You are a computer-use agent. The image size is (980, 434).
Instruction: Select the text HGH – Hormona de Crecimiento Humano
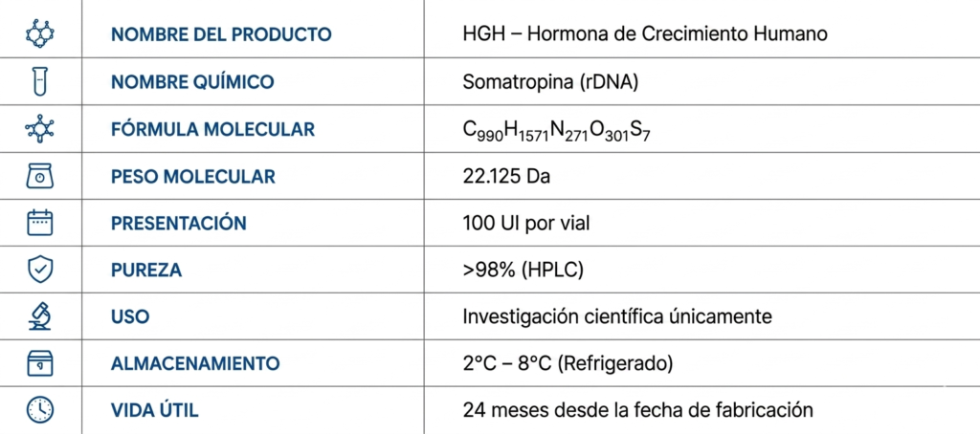click(645, 33)
